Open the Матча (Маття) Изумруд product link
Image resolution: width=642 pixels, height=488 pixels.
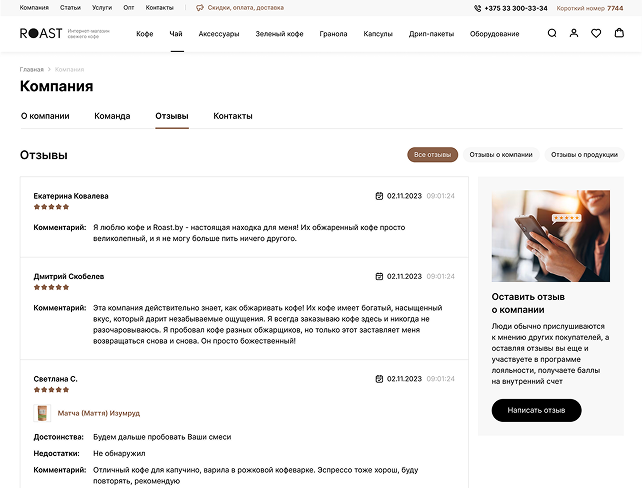[99, 413]
